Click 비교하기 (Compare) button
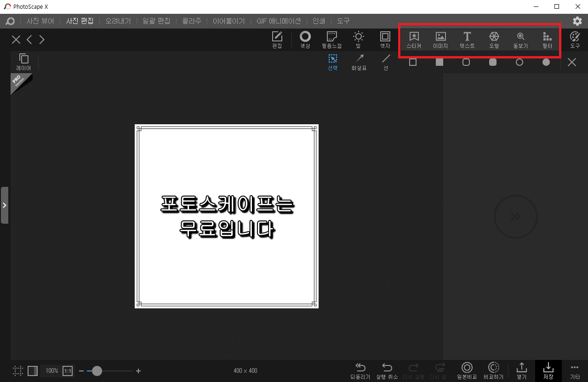The height and width of the screenshot is (382, 588). coord(493,371)
